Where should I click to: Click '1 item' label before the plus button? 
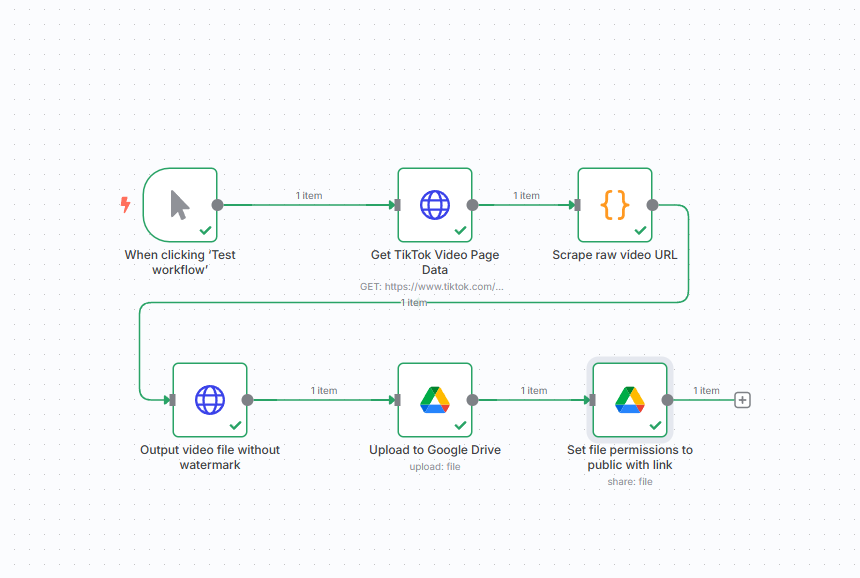click(x=706, y=390)
